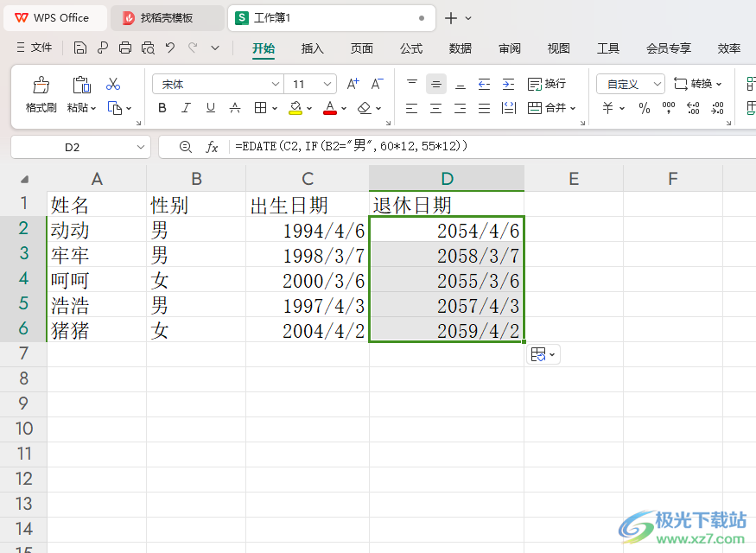The height and width of the screenshot is (553, 756).
Task: Switch to the 审阅 ribbon tab
Action: coord(510,48)
